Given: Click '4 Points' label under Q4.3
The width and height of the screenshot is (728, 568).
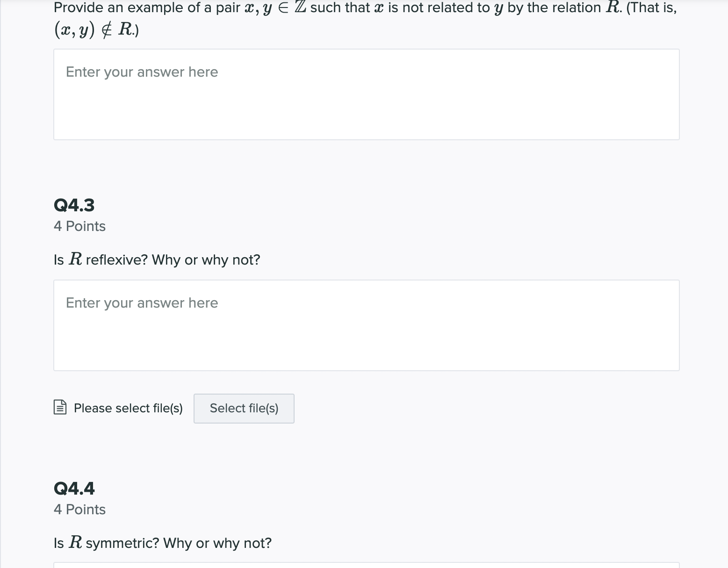Looking at the screenshot, I should click(79, 226).
